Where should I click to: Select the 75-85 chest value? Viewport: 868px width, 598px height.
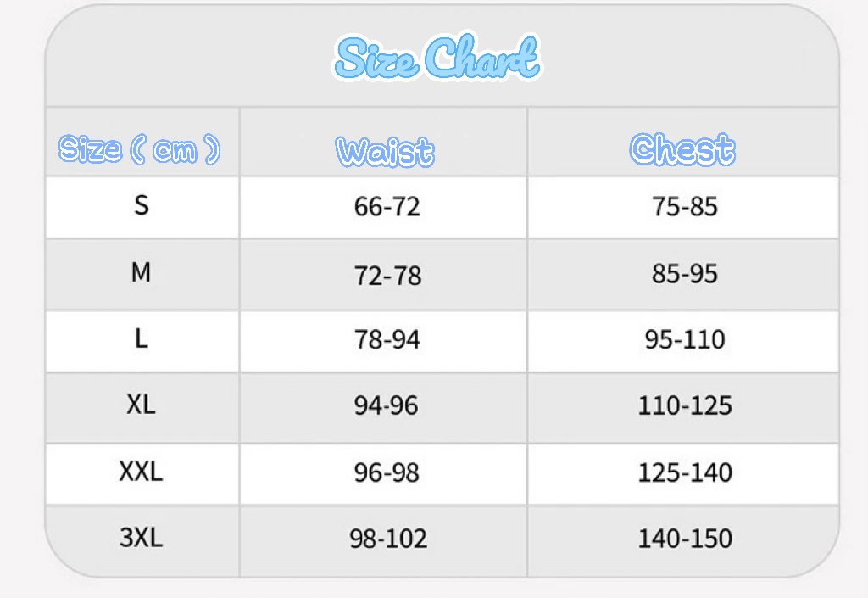[684, 206]
